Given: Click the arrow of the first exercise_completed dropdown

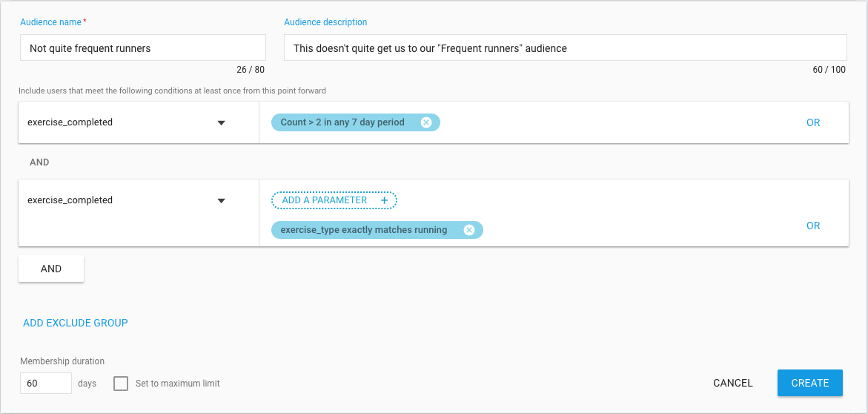Looking at the screenshot, I should click(222, 123).
